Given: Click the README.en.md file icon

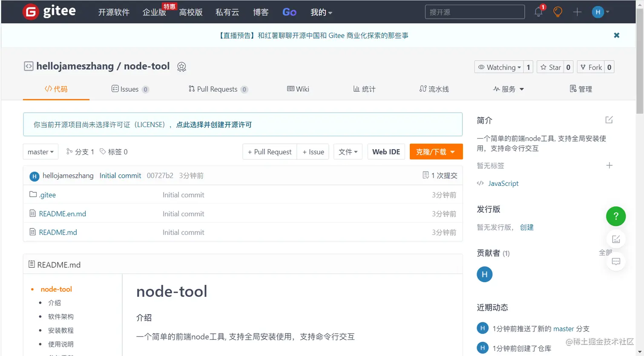Looking at the screenshot, I should coord(32,213).
